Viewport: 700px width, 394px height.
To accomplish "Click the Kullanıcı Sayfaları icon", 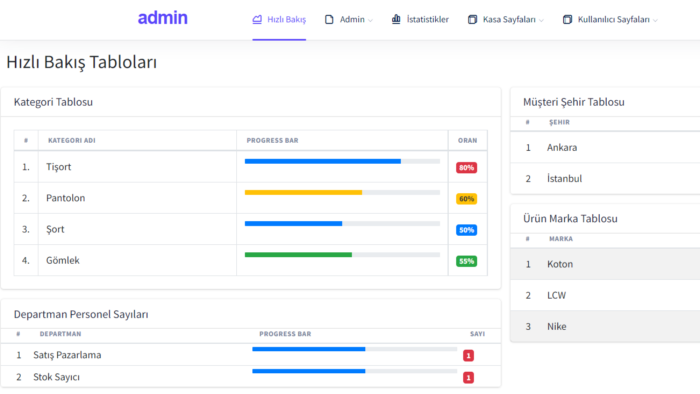I will click(567, 19).
